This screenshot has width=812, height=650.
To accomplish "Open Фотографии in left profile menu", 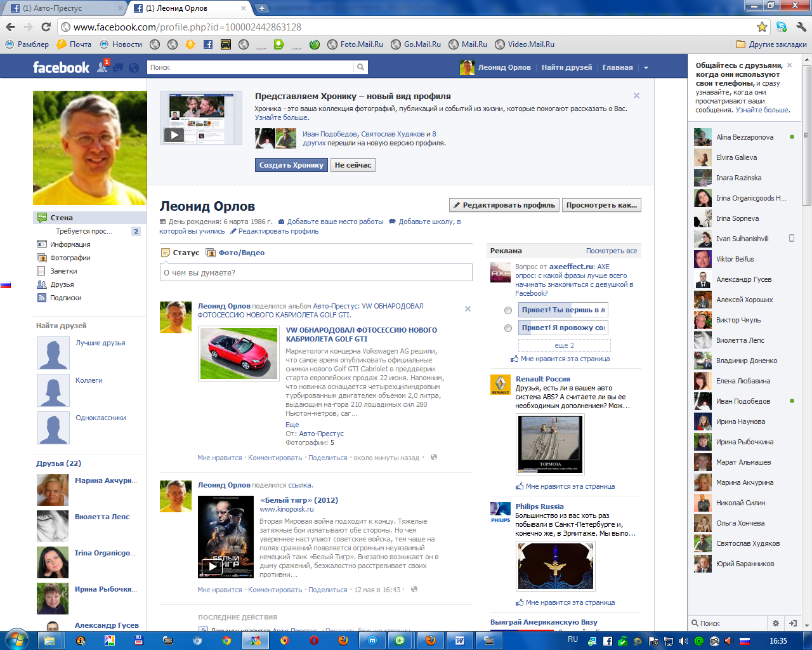I will point(70,258).
